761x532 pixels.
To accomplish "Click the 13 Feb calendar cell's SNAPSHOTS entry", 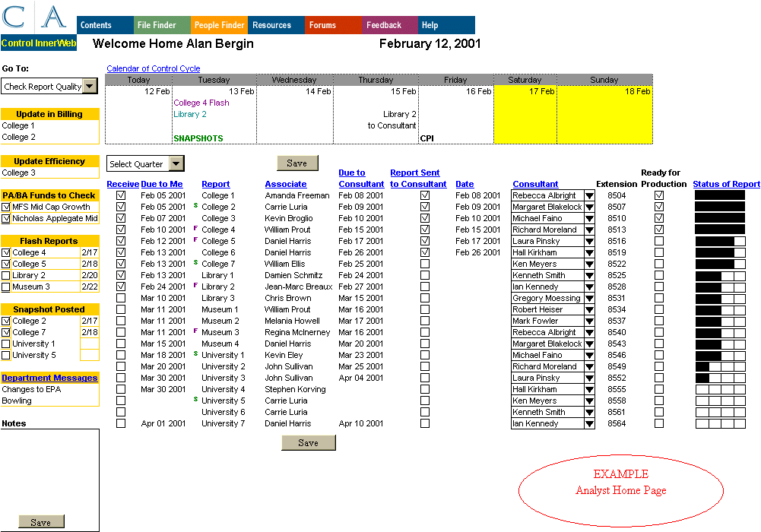I will [x=198, y=138].
